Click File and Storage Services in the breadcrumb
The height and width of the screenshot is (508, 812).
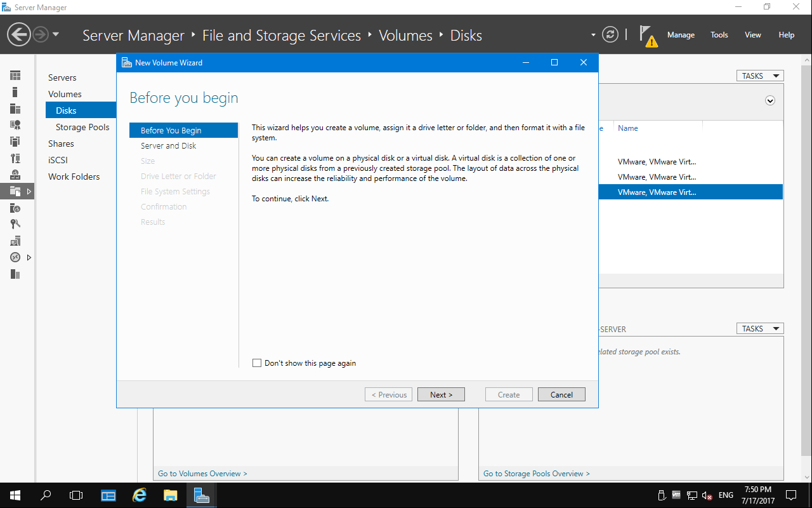click(282, 36)
